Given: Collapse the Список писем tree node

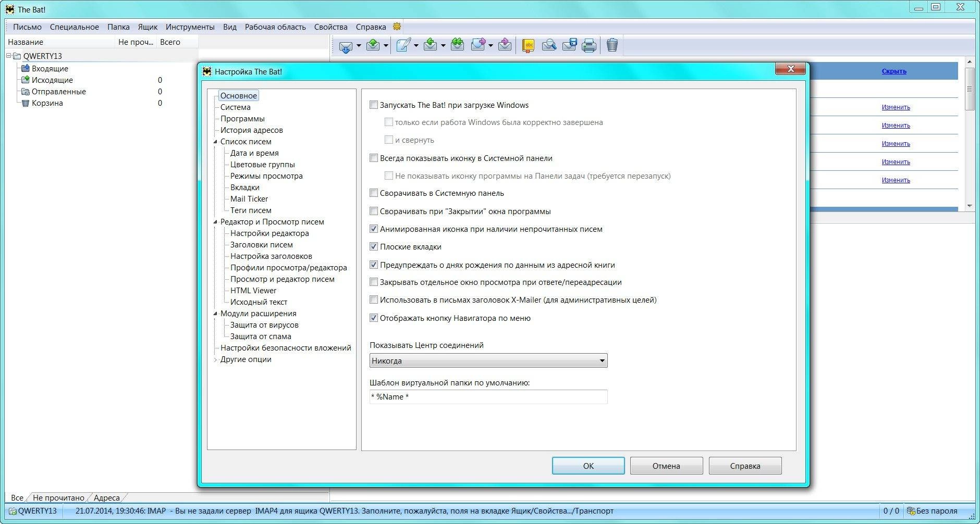Looking at the screenshot, I should pyautogui.click(x=215, y=142).
